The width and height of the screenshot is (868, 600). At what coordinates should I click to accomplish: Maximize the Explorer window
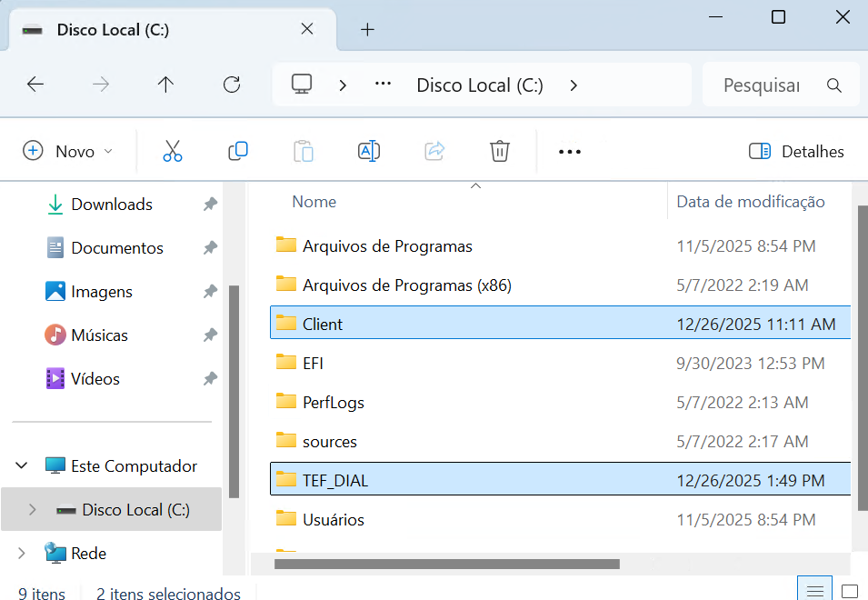click(x=778, y=17)
